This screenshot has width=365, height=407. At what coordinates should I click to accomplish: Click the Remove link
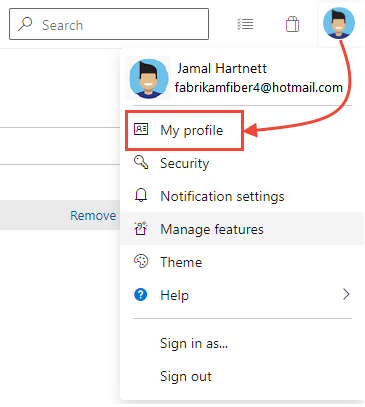[x=93, y=215]
